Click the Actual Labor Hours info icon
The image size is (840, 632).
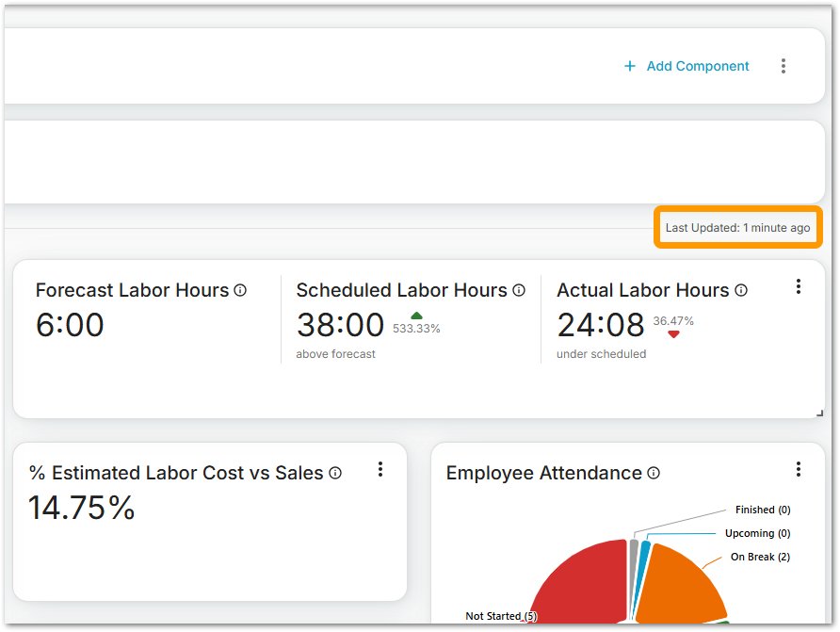[741, 290]
